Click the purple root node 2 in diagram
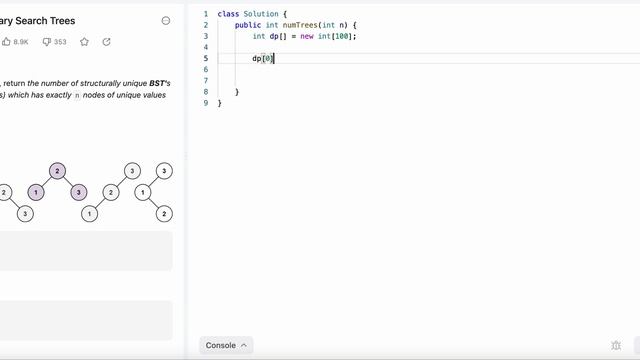The height and width of the screenshot is (360, 640). click(x=57, y=171)
